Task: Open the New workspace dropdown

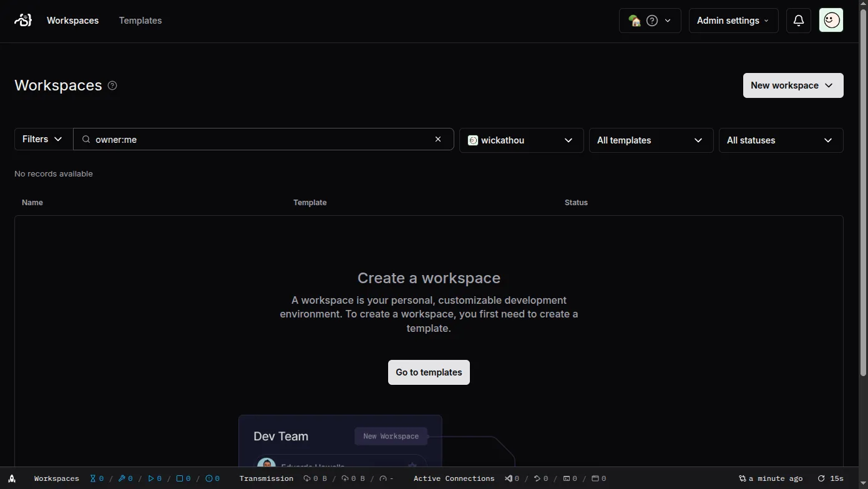Action: 792,85
